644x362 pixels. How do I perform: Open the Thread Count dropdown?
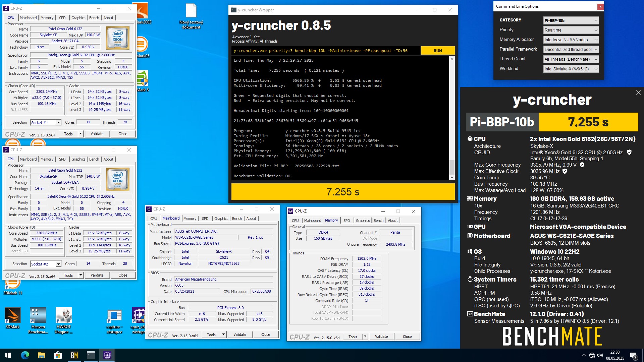571,59
